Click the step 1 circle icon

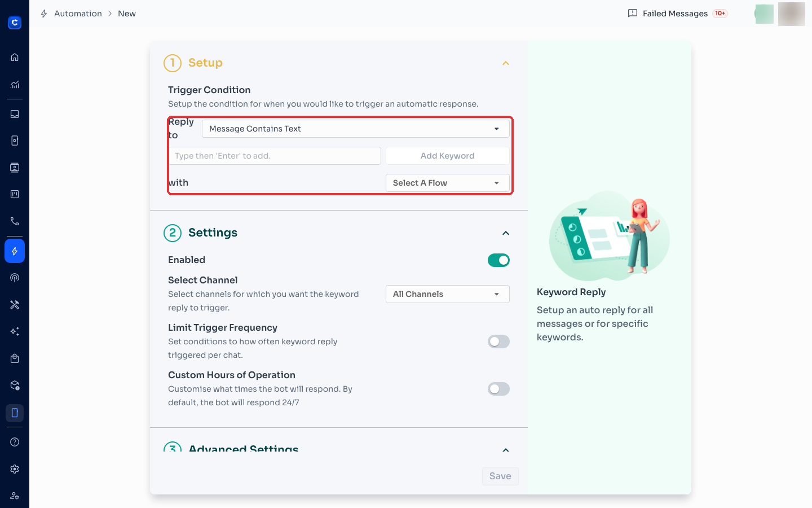pyautogui.click(x=173, y=63)
